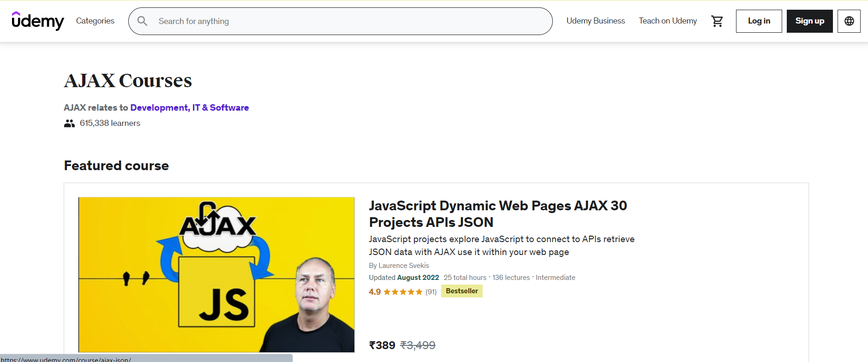The image size is (868, 362).
Task: Click the Log in button
Action: [x=759, y=21]
